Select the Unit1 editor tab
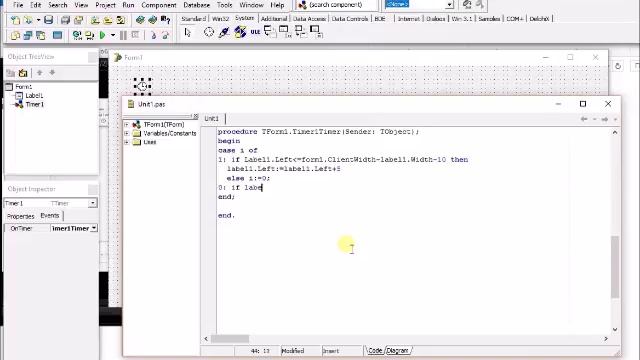This screenshot has height=360, width=640. [211, 118]
